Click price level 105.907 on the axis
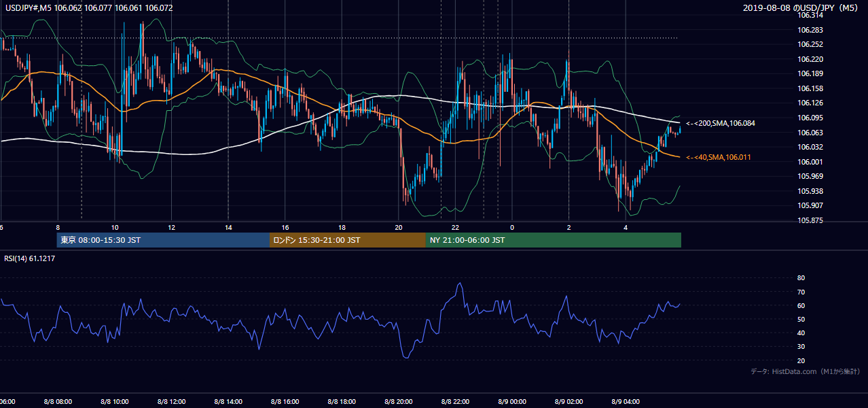 [x=810, y=206]
